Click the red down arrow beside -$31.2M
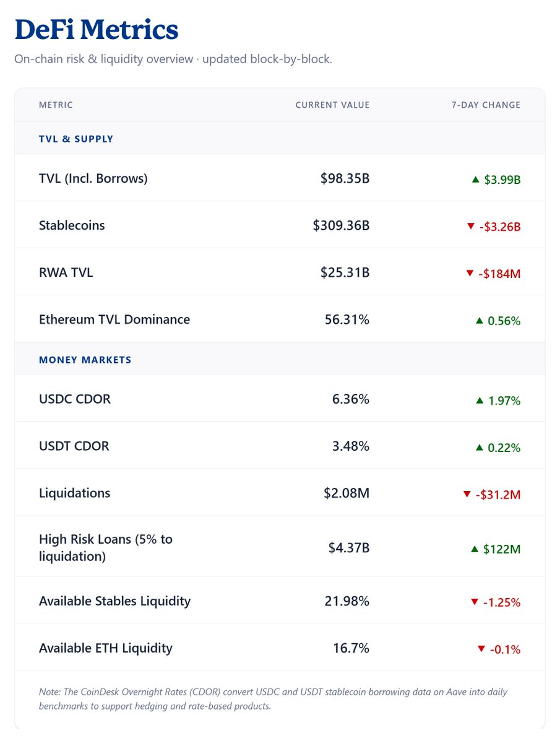The width and height of the screenshot is (560, 743). pos(467,494)
